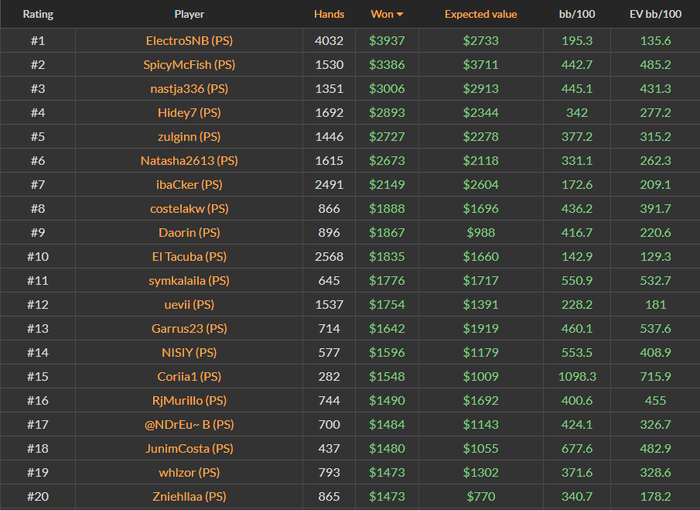
Task: Open SpicyMcFish (PS) player link
Action: [x=189, y=64]
